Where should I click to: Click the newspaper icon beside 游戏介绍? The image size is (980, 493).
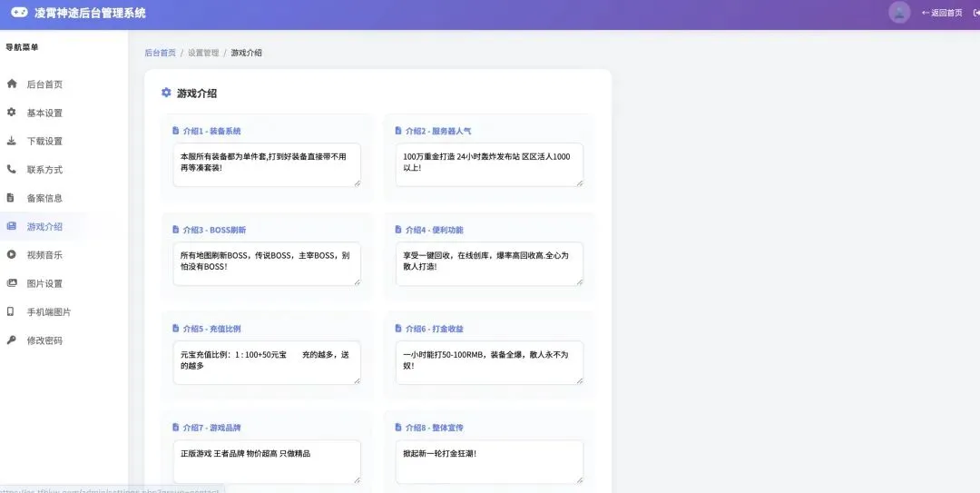(11, 226)
